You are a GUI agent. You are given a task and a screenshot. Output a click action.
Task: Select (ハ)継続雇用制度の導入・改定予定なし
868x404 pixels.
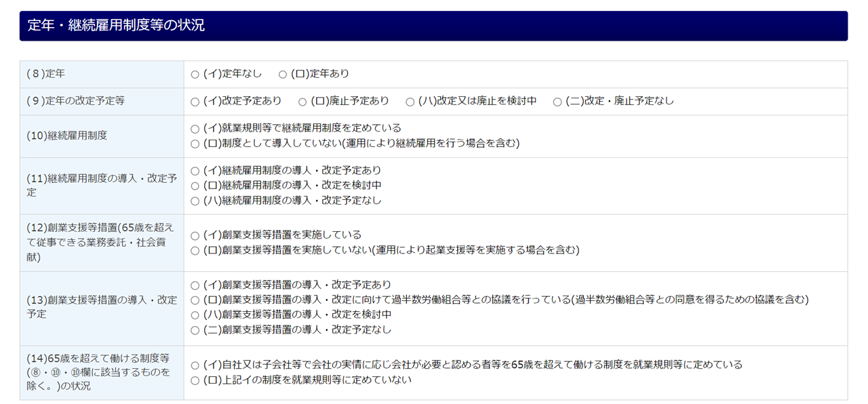tap(195, 201)
